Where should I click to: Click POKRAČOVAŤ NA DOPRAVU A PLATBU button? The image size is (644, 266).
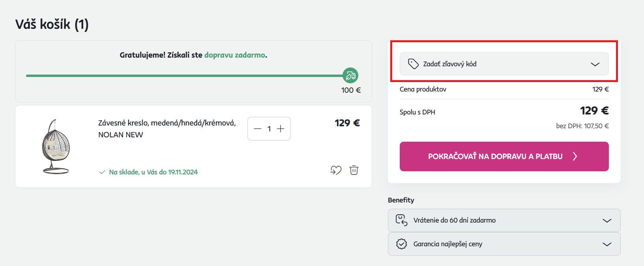[x=495, y=157]
